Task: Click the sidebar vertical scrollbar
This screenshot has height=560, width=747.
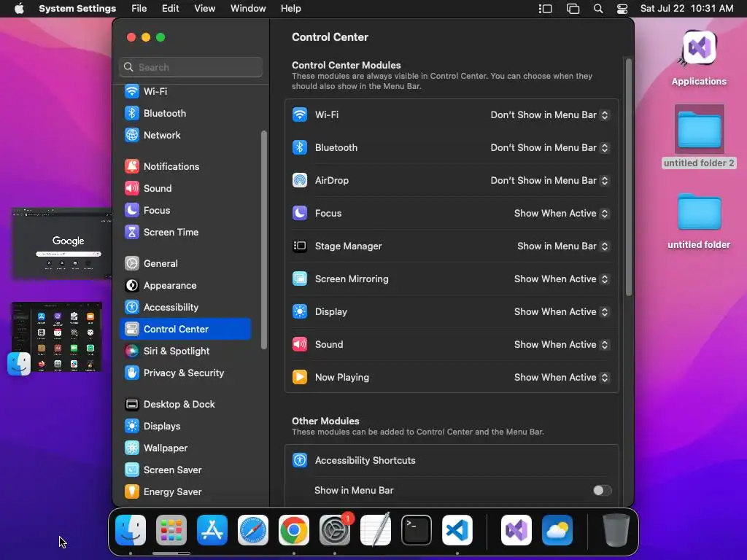Action: point(264,240)
